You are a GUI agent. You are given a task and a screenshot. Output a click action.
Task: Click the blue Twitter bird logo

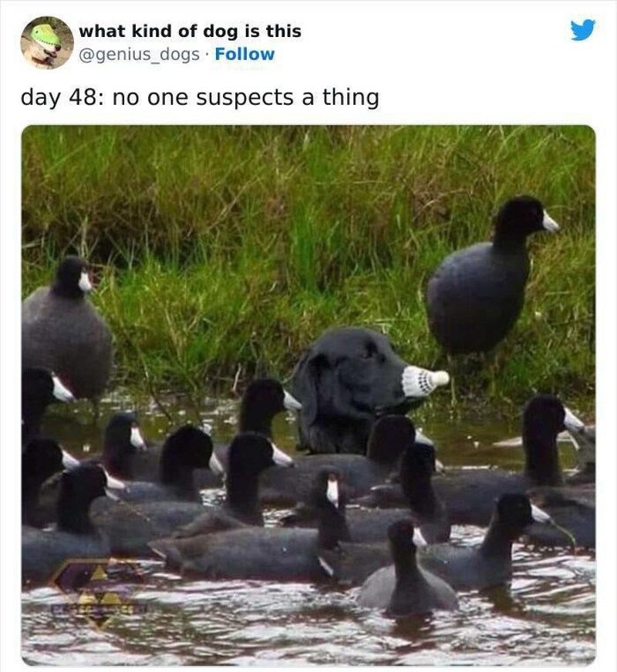pos(583,30)
